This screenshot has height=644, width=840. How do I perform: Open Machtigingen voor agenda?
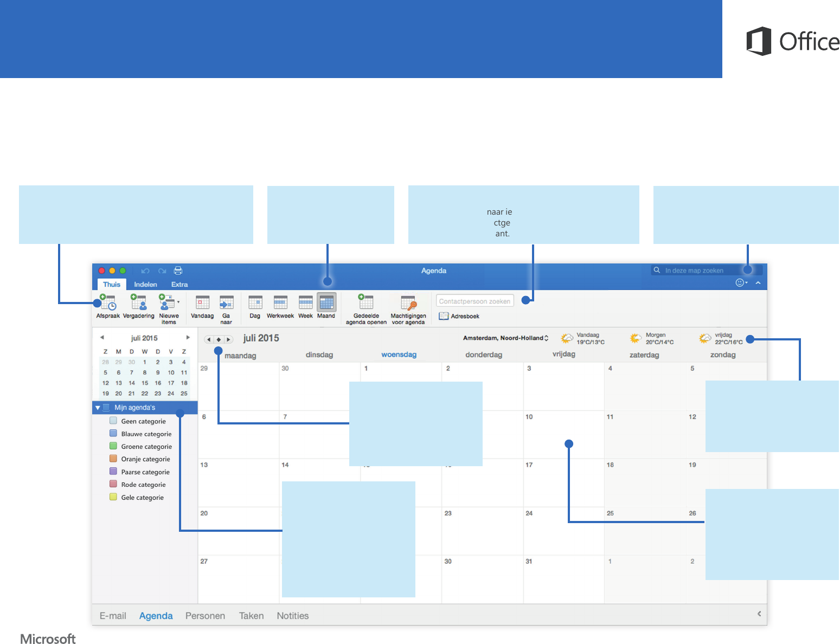408,310
